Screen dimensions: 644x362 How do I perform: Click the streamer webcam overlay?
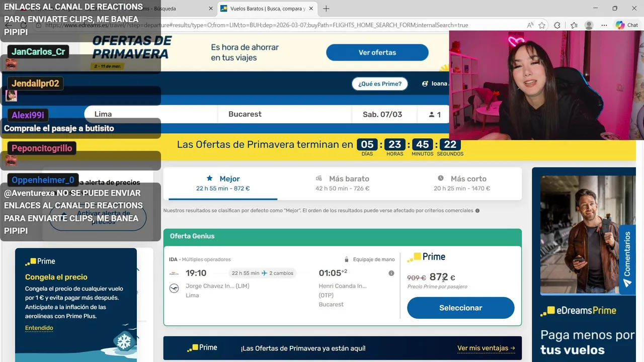tap(546, 85)
